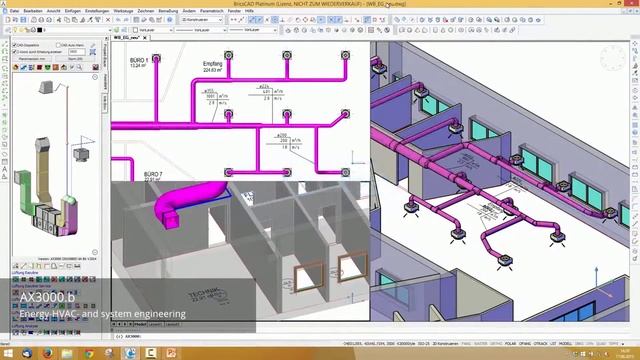Image resolution: width=640 pixels, height=360 pixels.
Task: Open the Windows Start button
Action: click(x=8, y=353)
